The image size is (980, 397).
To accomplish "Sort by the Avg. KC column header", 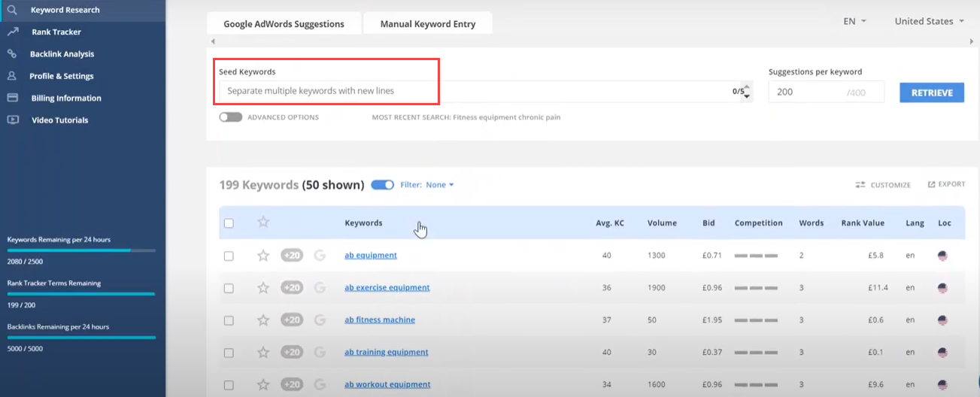I will [x=609, y=223].
